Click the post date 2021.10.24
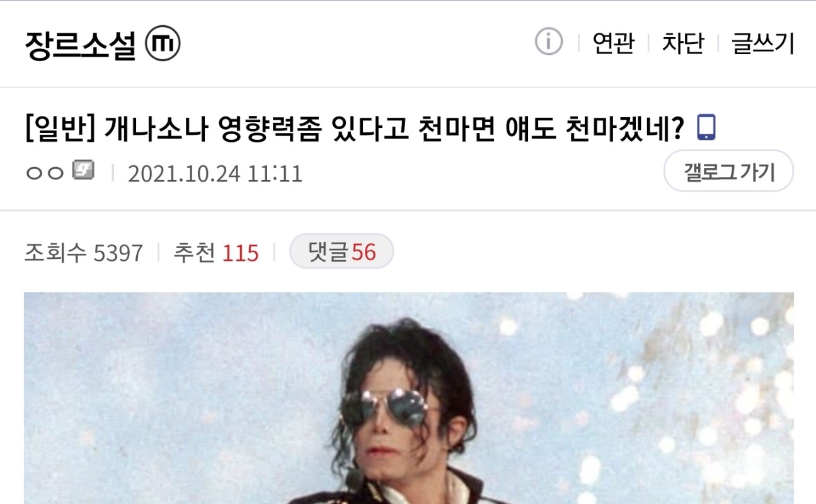 [x=184, y=173]
